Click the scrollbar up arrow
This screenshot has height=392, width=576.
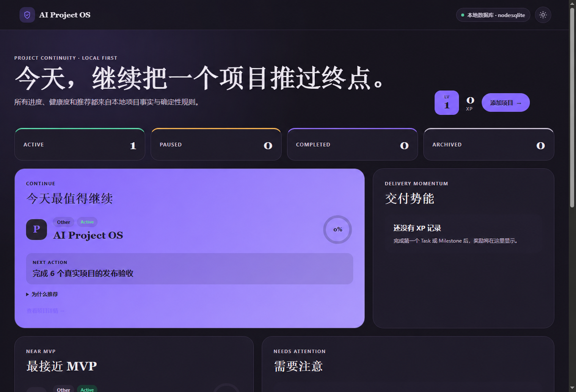(x=572, y=3)
